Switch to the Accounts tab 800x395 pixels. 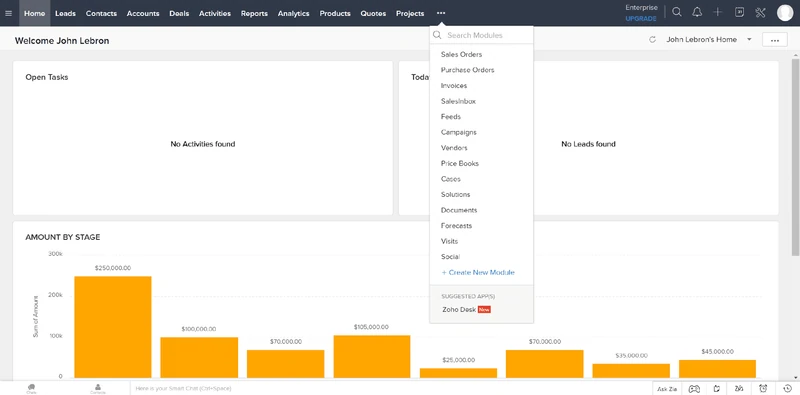pyautogui.click(x=143, y=13)
